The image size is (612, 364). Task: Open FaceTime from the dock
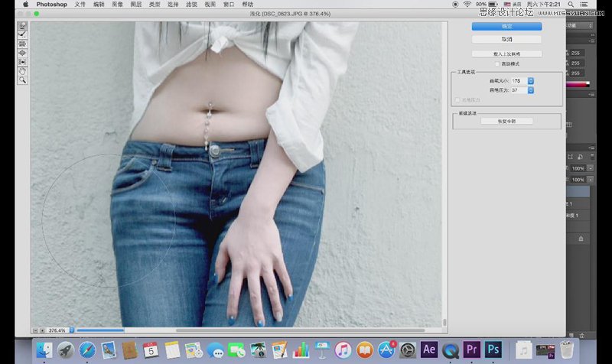[236, 350]
